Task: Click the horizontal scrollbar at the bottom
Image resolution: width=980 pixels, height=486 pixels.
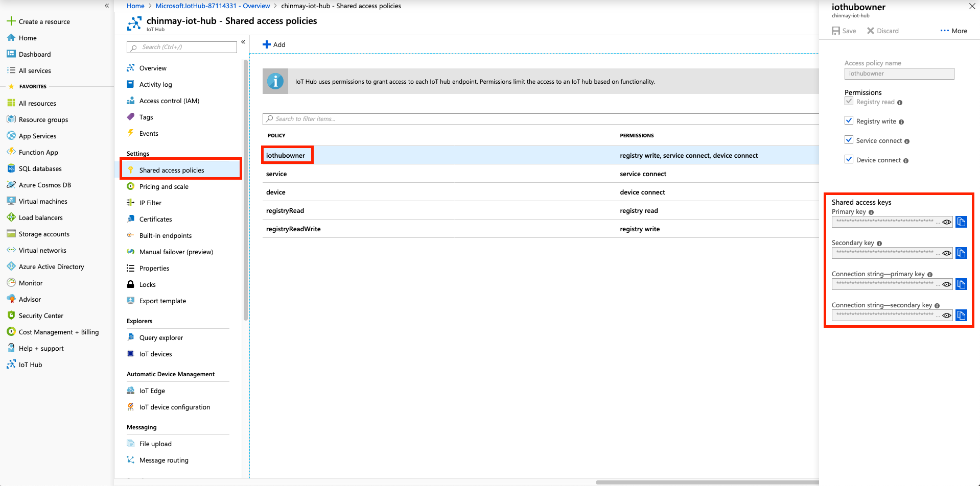Action: coord(707,482)
